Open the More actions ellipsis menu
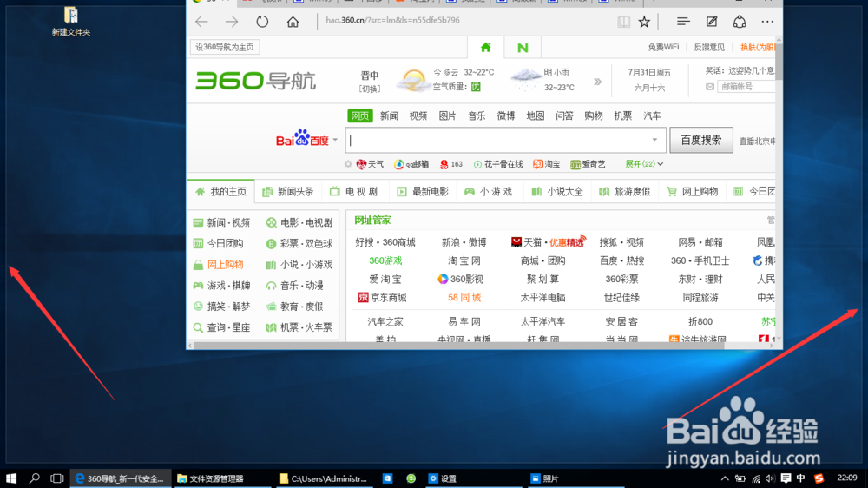The height and width of the screenshot is (488, 868). click(767, 22)
